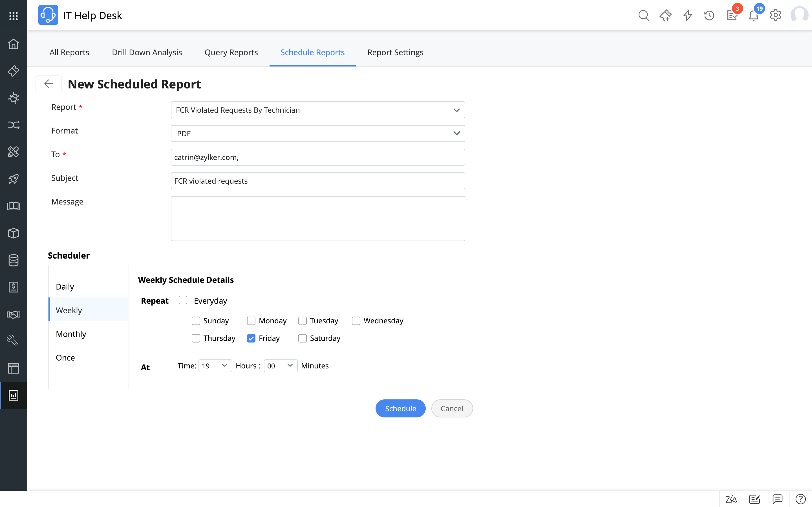This screenshot has height=507, width=812.
Task: Open the Format PDF dropdown
Action: pos(318,134)
